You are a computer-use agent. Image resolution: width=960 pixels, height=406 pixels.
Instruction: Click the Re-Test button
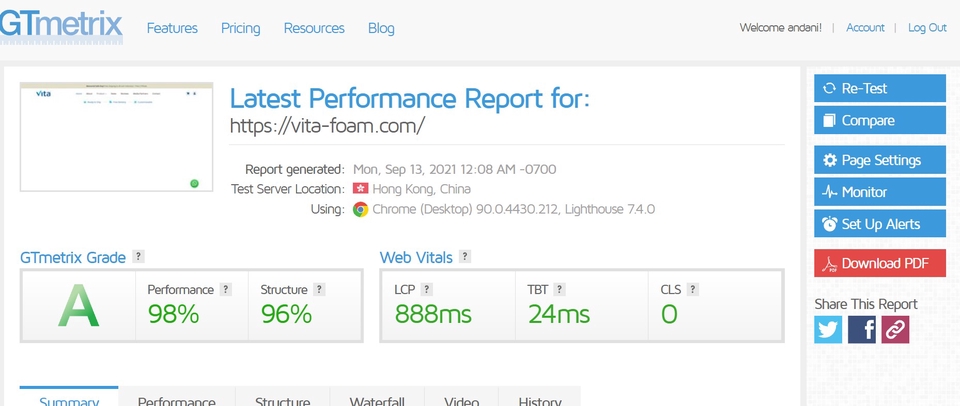pyautogui.click(x=880, y=88)
